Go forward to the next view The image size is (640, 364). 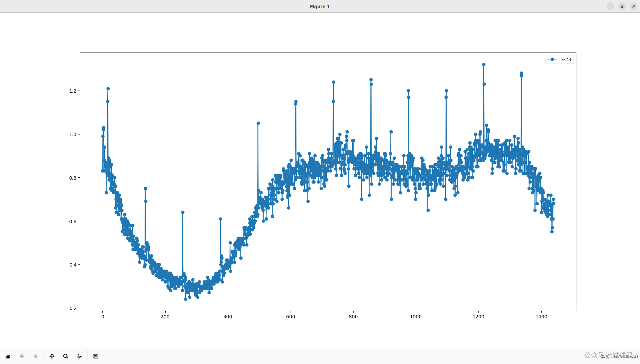click(x=35, y=356)
